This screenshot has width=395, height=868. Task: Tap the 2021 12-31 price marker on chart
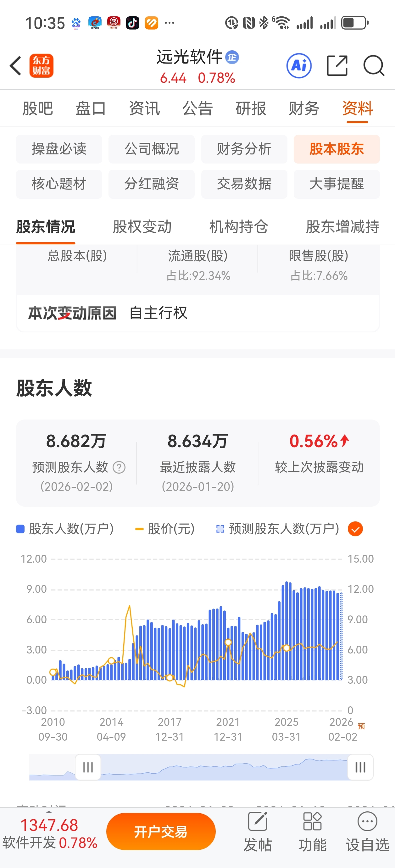(228, 643)
